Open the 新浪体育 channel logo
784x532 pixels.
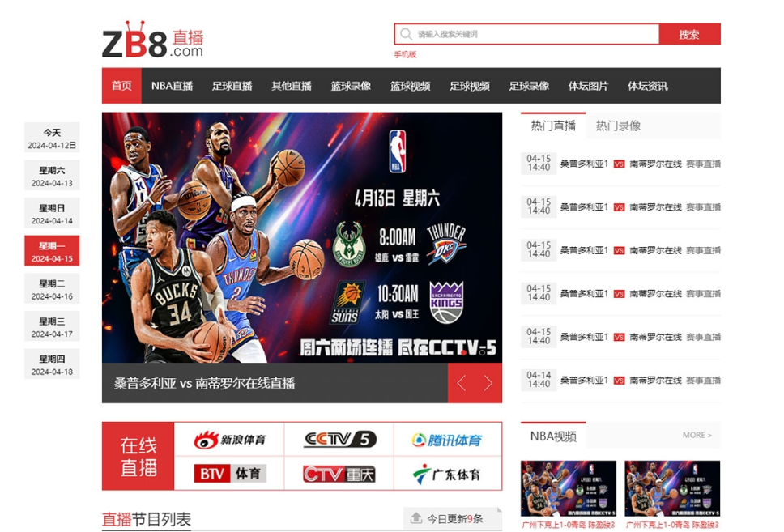(229, 440)
